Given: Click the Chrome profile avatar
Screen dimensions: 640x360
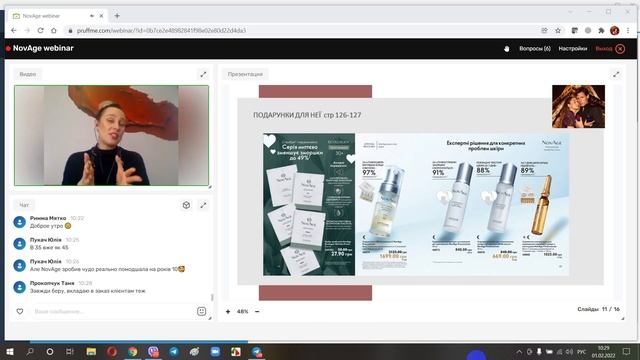Looking at the screenshot, I should (x=615, y=31).
